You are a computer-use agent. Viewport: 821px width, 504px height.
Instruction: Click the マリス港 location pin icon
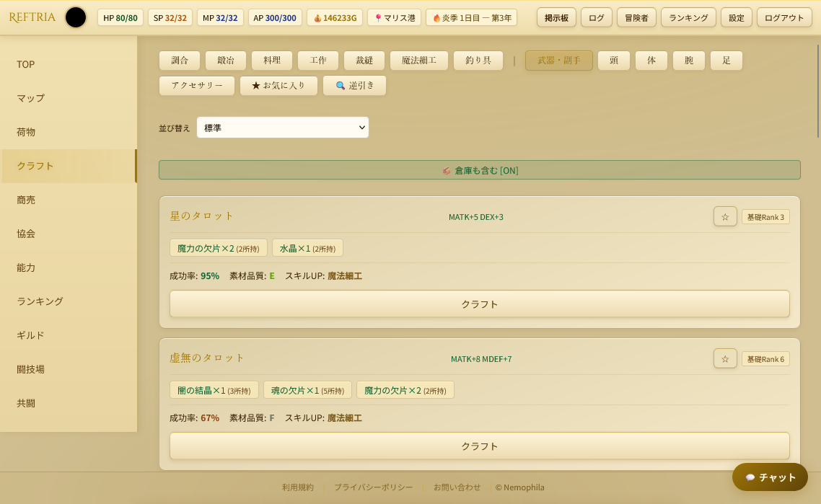[378, 17]
